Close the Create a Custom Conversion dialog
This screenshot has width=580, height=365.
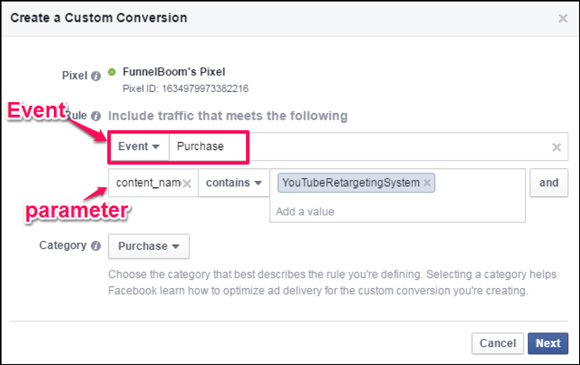click(563, 18)
